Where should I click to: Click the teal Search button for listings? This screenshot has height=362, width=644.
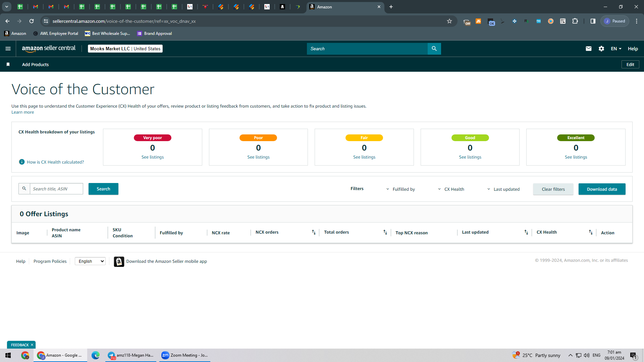(x=103, y=189)
